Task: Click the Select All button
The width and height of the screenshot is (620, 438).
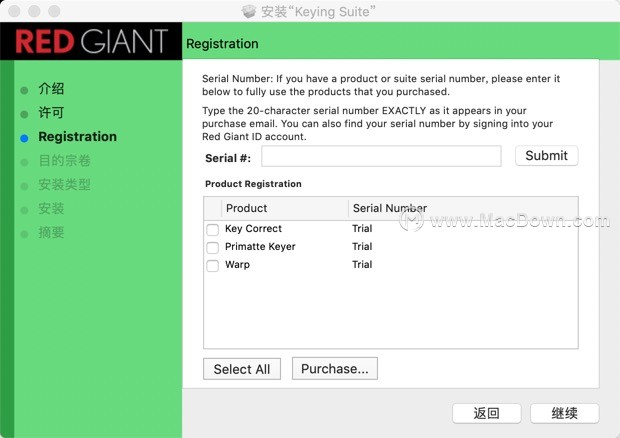Action: (x=242, y=369)
